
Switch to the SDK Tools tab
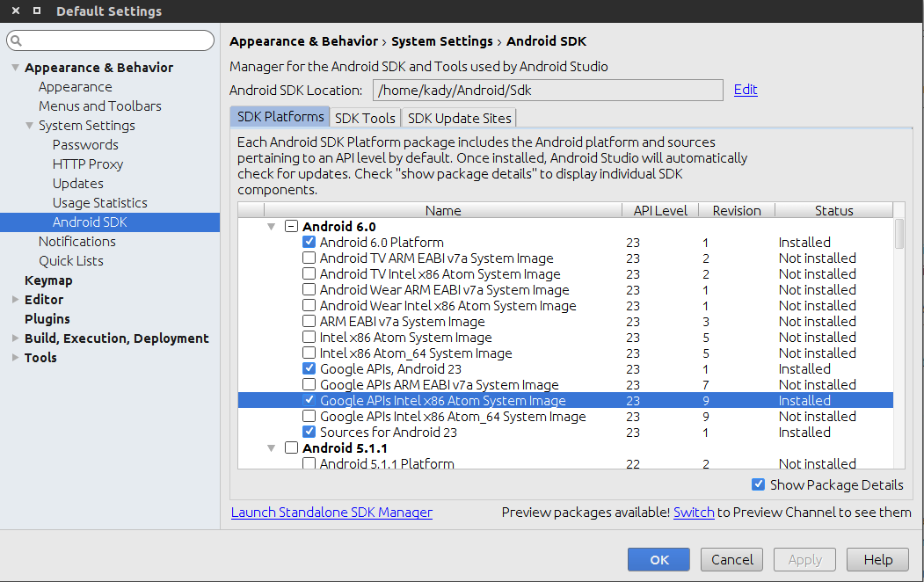365,118
